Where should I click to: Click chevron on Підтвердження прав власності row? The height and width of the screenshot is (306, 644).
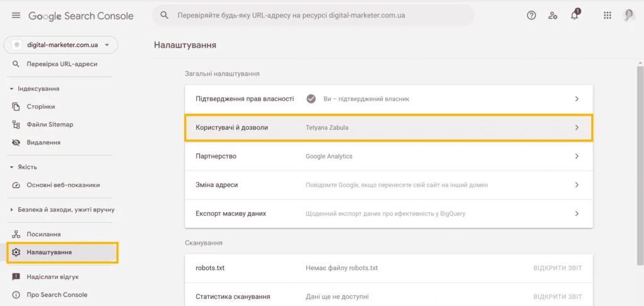tap(577, 99)
